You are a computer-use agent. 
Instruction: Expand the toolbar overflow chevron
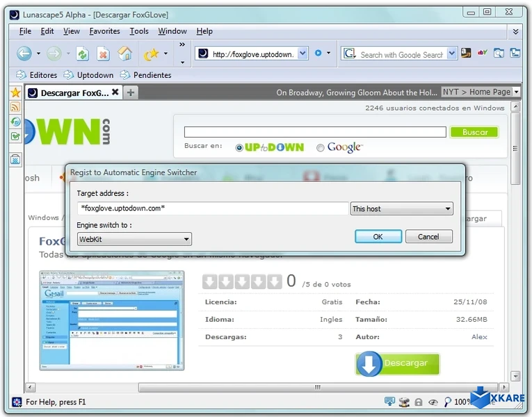tap(182, 44)
